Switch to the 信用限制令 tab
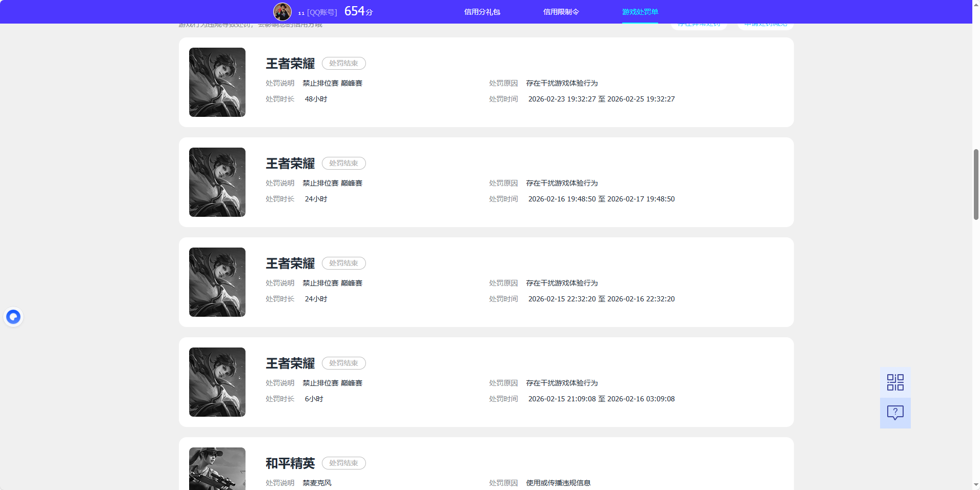Image resolution: width=980 pixels, height=490 pixels. [x=561, y=11]
